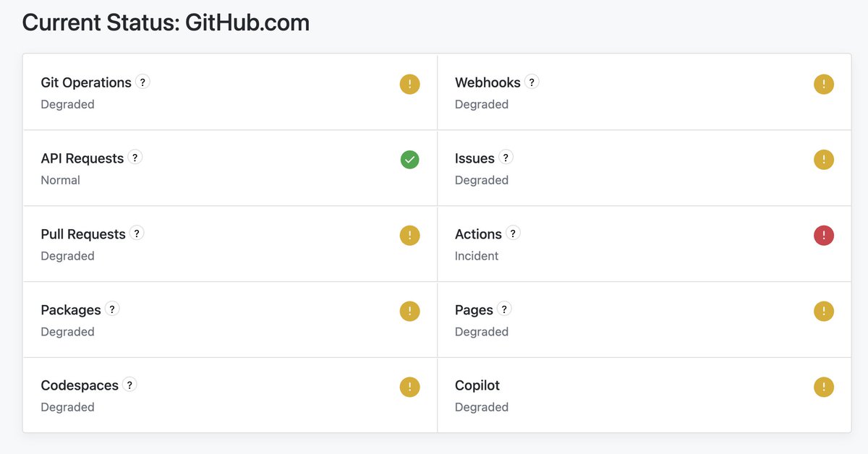The height and width of the screenshot is (454, 868).
Task: Click the Degraded status under Pull Requests
Action: (67, 256)
